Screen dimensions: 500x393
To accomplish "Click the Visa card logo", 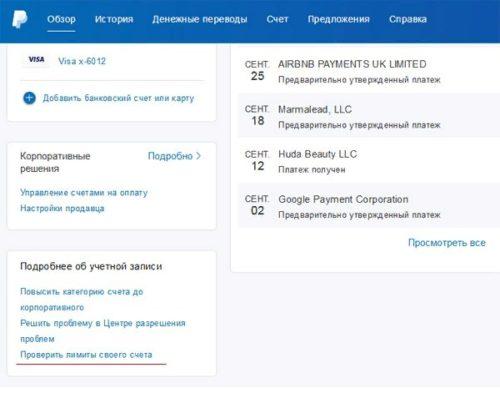I will point(36,60).
